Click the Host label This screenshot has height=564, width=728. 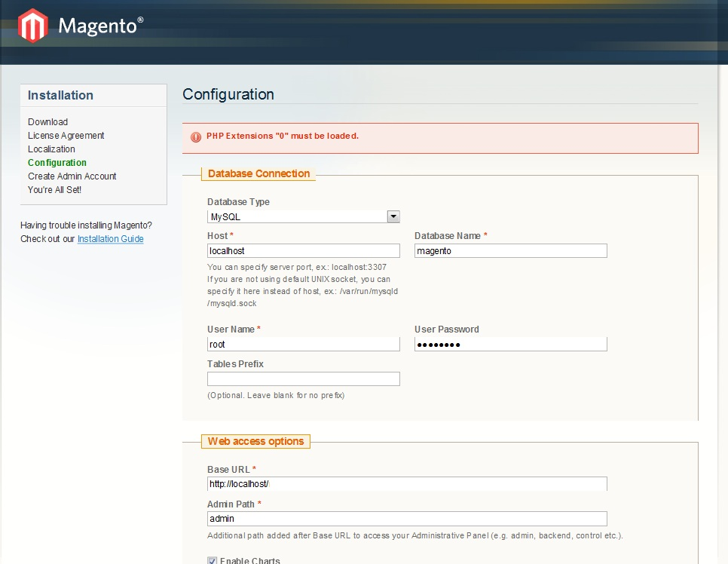click(x=217, y=235)
